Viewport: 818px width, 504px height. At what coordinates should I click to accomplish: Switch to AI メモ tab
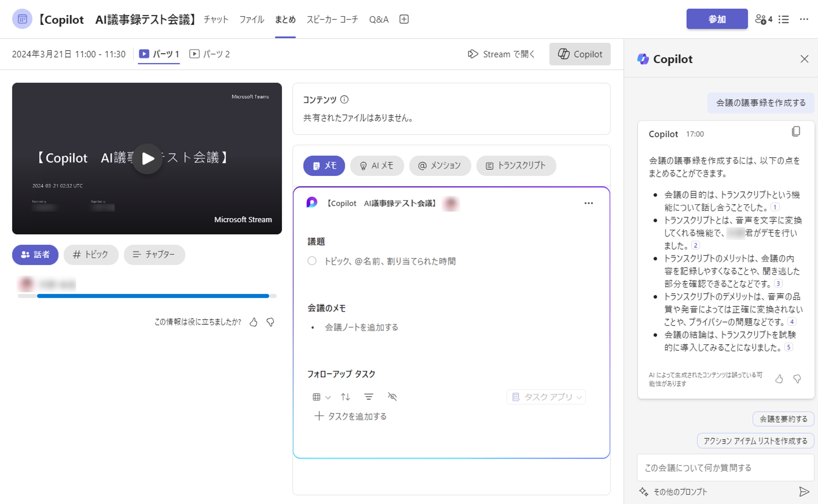[377, 166]
